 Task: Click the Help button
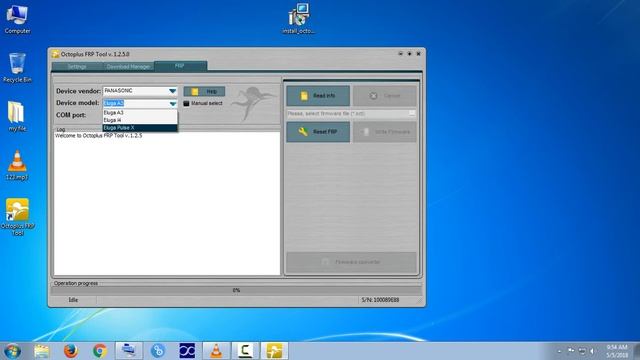[x=204, y=91]
